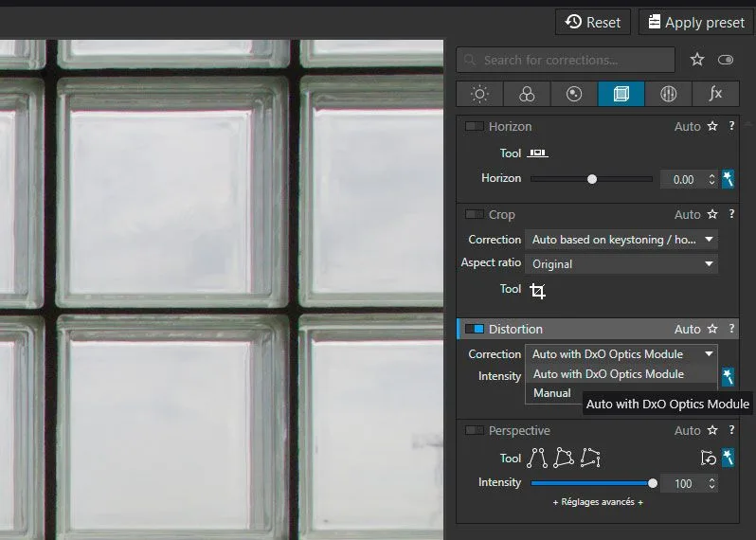Image resolution: width=756 pixels, height=540 pixels.
Task: Activate the Crop tool icon
Action: click(x=538, y=290)
